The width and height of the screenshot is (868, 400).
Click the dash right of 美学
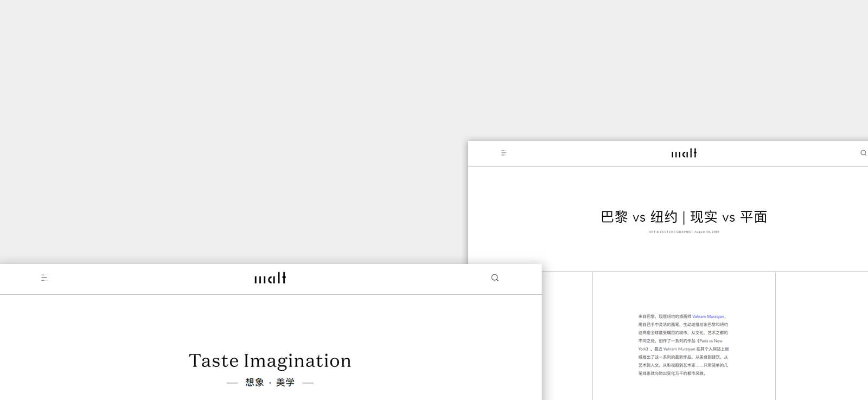[308, 383]
